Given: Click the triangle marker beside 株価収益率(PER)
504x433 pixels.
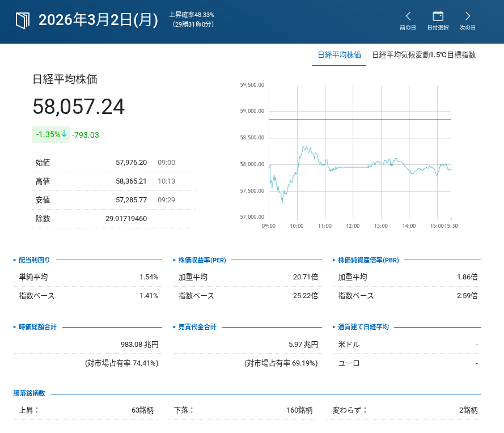Looking at the screenshot, I should [x=175, y=260].
